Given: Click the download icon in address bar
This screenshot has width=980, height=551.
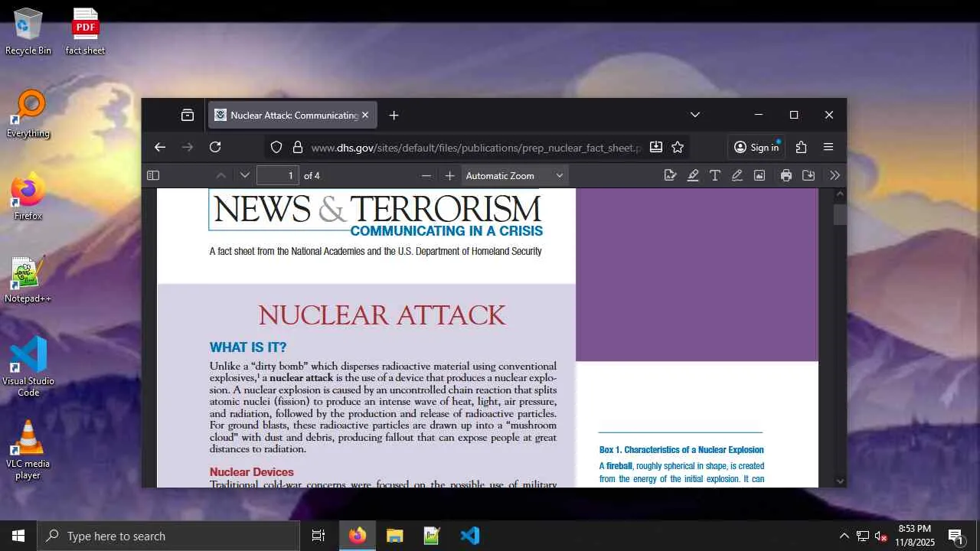Looking at the screenshot, I should [656, 147].
